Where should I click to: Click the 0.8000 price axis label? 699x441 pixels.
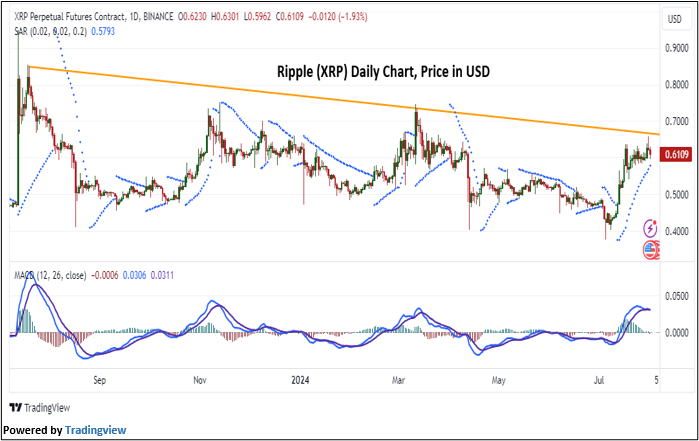pos(677,85)
